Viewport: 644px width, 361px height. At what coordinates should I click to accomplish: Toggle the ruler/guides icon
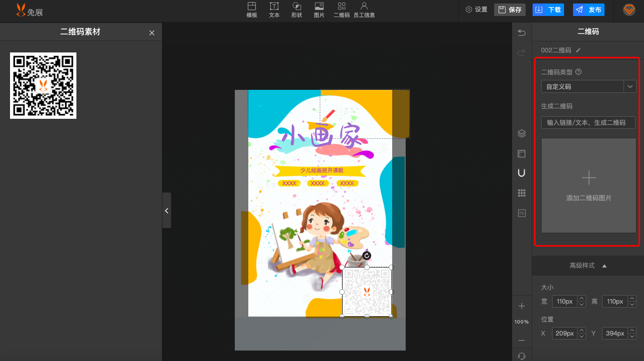[522, 154]
